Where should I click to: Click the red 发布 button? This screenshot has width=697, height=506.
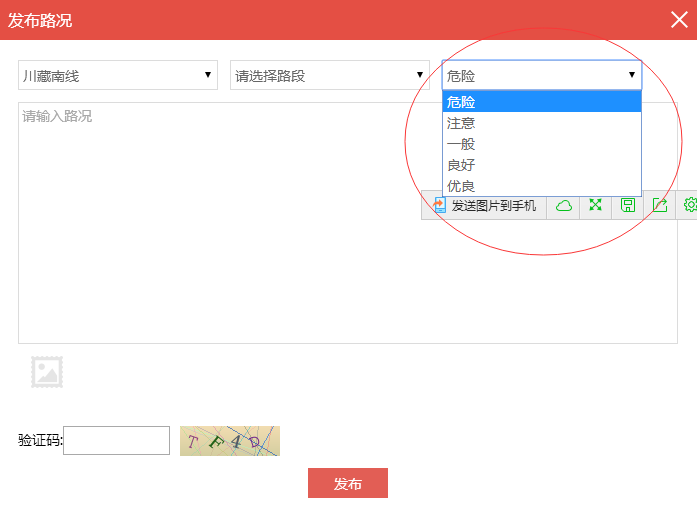(x=347, y=483)
